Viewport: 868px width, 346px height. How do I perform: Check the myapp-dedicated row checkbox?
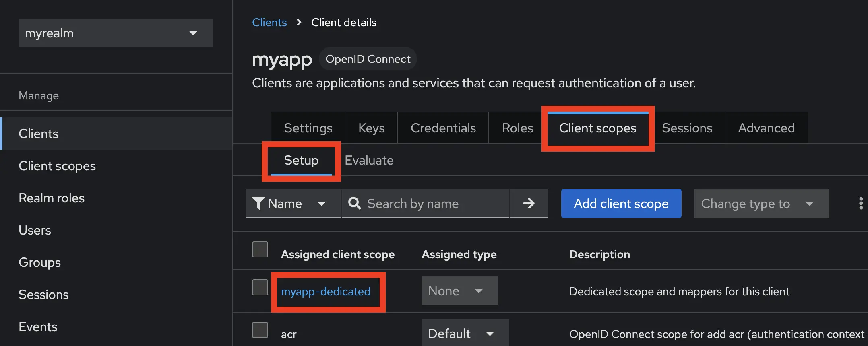tap(260, 287)
